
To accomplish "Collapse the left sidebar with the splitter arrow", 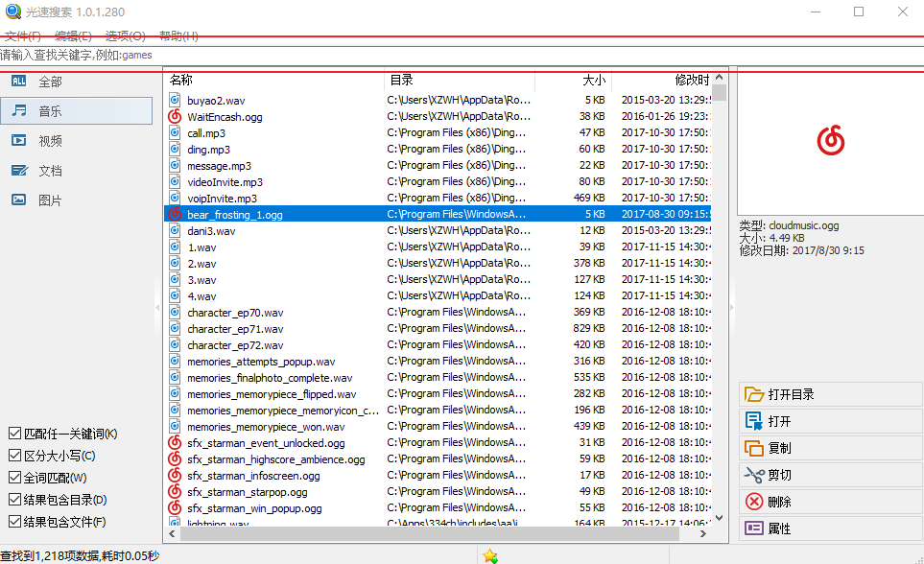I will point(157,307).
